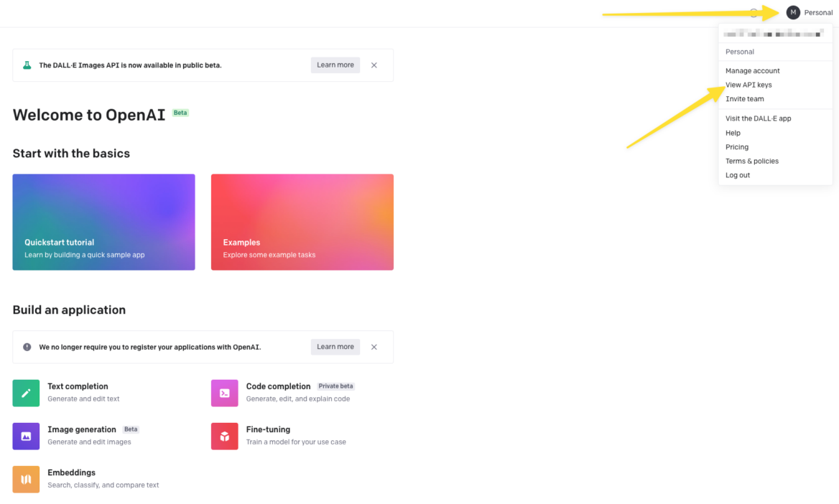This screenshot has height=504, width=839.
Task: Open the Text completion title link
Action: 78,386
